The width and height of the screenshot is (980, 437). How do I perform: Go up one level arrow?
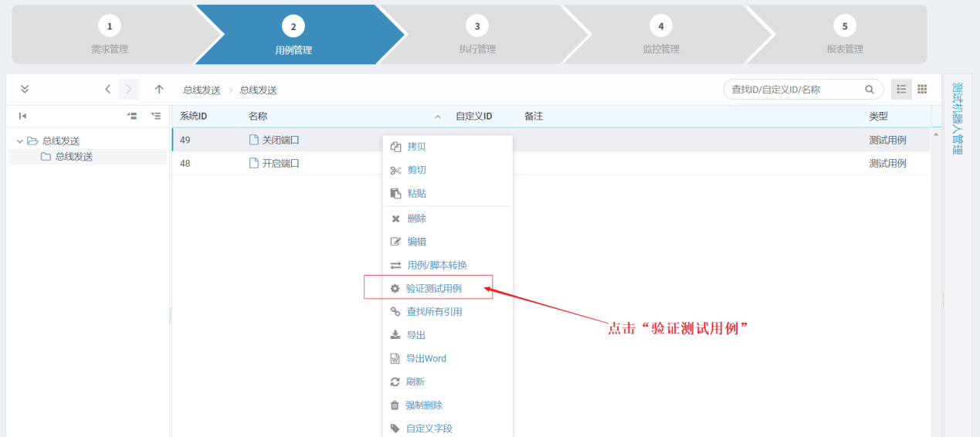pyautogui.click(x=159, y=90)
